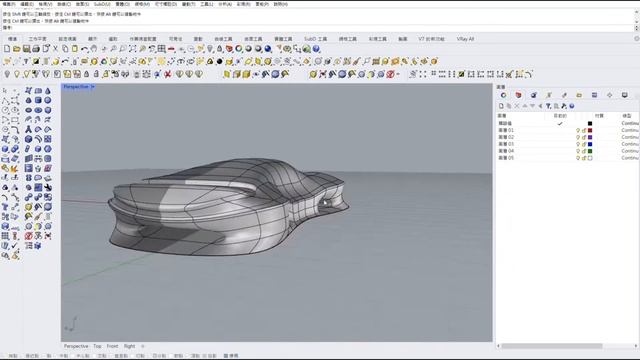Image resolution: width=640 pixels, height=360 pixels.
Task: Click the Four viewports layout icon
Action: 162,49
